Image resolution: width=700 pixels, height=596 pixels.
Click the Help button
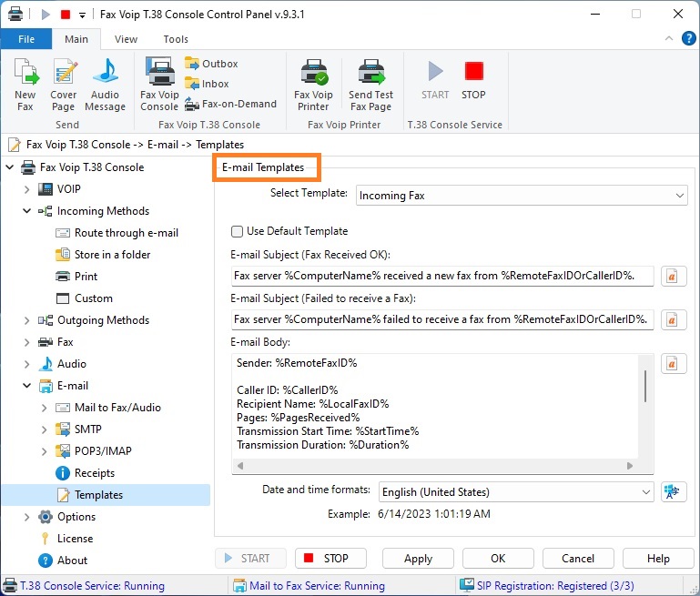658,558
